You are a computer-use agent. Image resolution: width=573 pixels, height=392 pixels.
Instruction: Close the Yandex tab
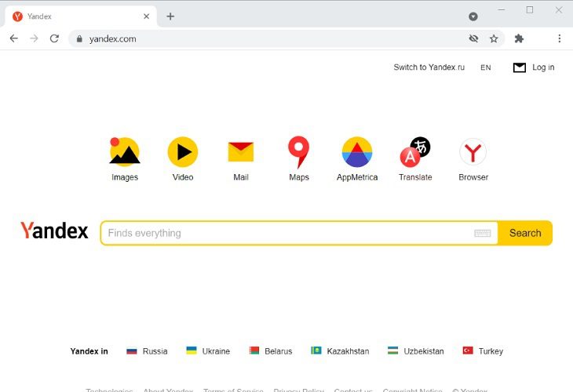click(x=147, y=16)
